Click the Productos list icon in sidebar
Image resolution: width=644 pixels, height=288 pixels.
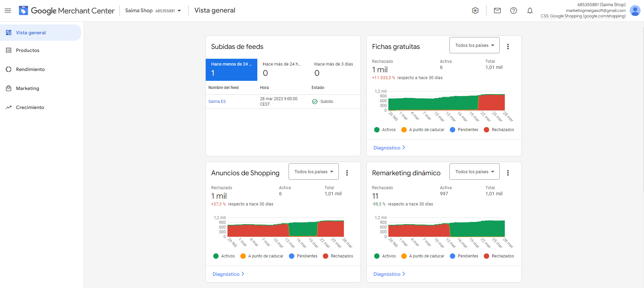click(x=9, y=50)
